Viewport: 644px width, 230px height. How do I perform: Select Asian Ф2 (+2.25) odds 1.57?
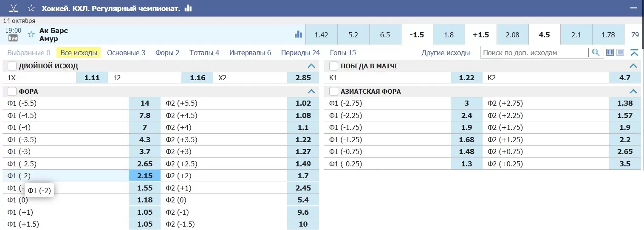(x=625, y=115)
